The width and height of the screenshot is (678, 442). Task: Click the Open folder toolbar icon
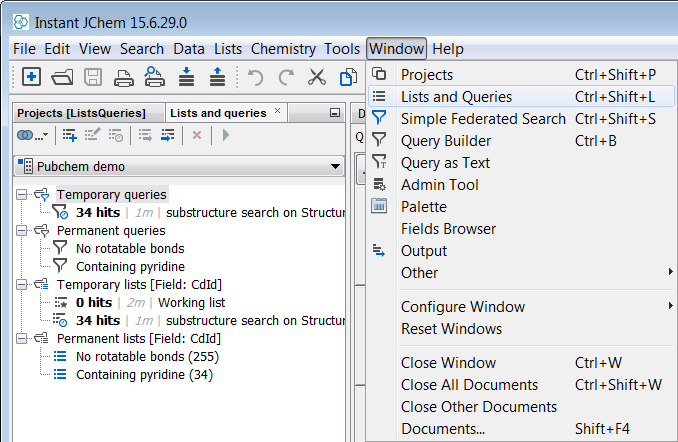pyautogui.click(x=62, y=77)
